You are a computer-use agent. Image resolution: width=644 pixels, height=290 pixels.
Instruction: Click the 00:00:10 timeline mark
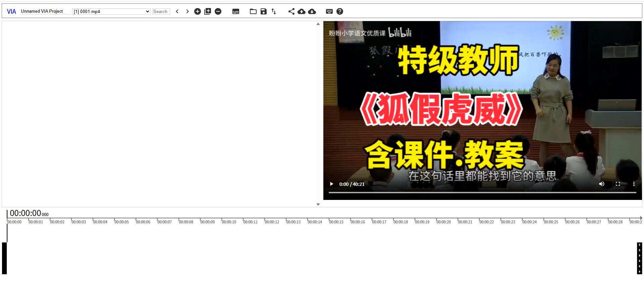click(229, 222)
